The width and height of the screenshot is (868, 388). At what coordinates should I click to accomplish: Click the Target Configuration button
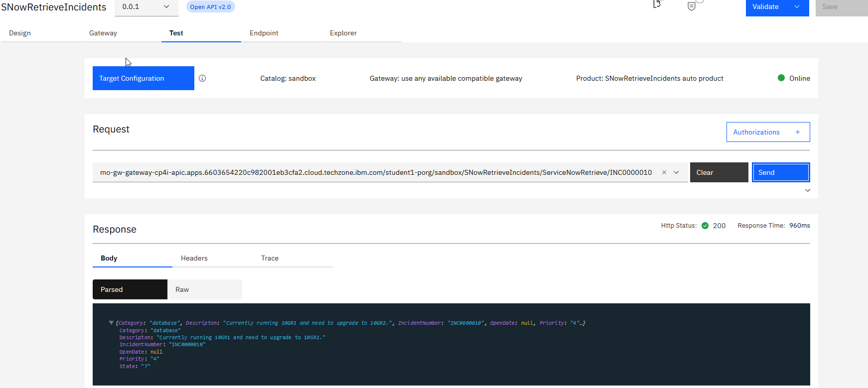[144, 78]
